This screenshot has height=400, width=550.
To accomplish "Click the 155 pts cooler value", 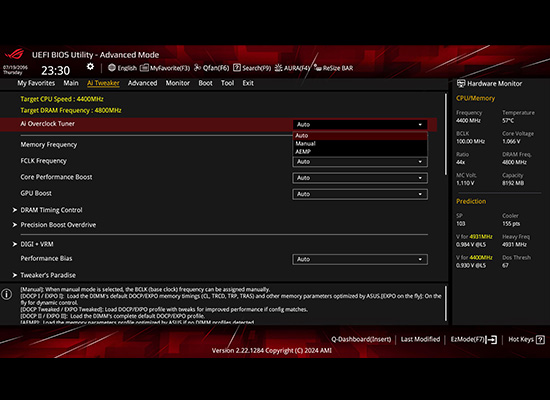I will click(x=511, y=224).
